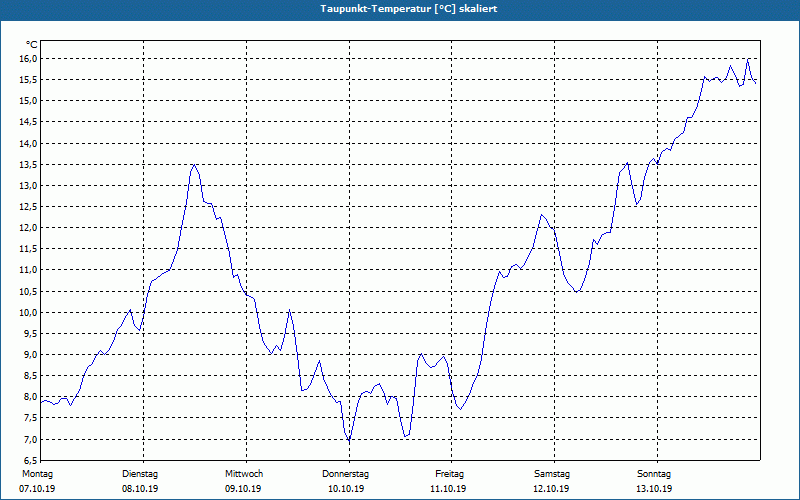Click the date 07.10.19
This screenshot has width=800, height=500.
(x=37, y=489)
